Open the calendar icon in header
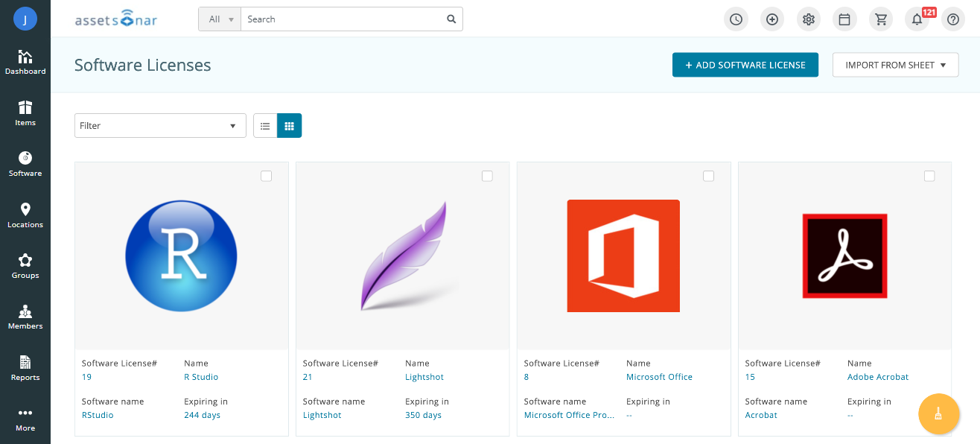This screenshot has width=980, height=444. click(x=844, y=19)
